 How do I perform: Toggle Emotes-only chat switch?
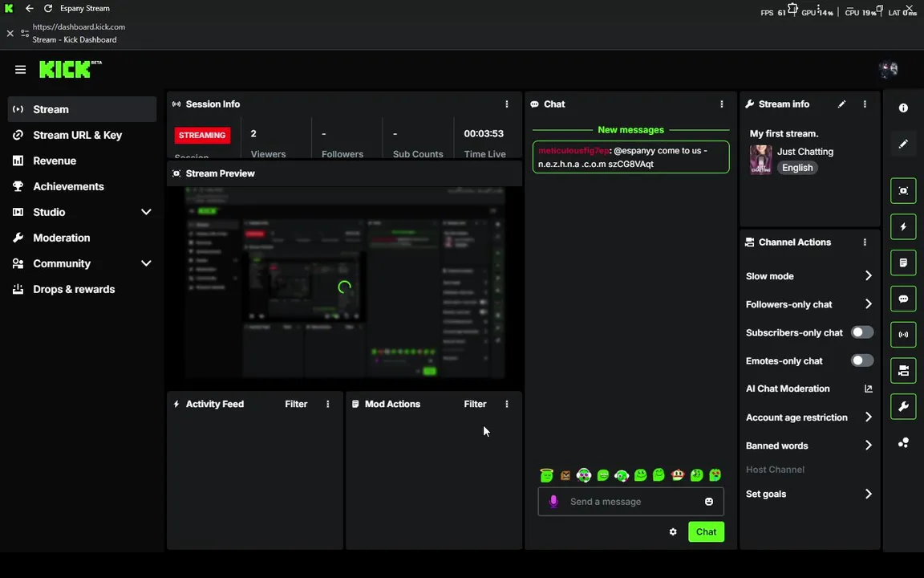(862, 361)
